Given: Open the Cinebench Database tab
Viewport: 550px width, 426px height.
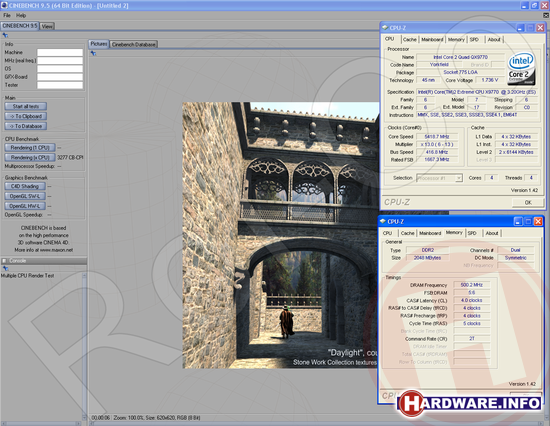Looking at the screenshot, I should pos(133,44).
